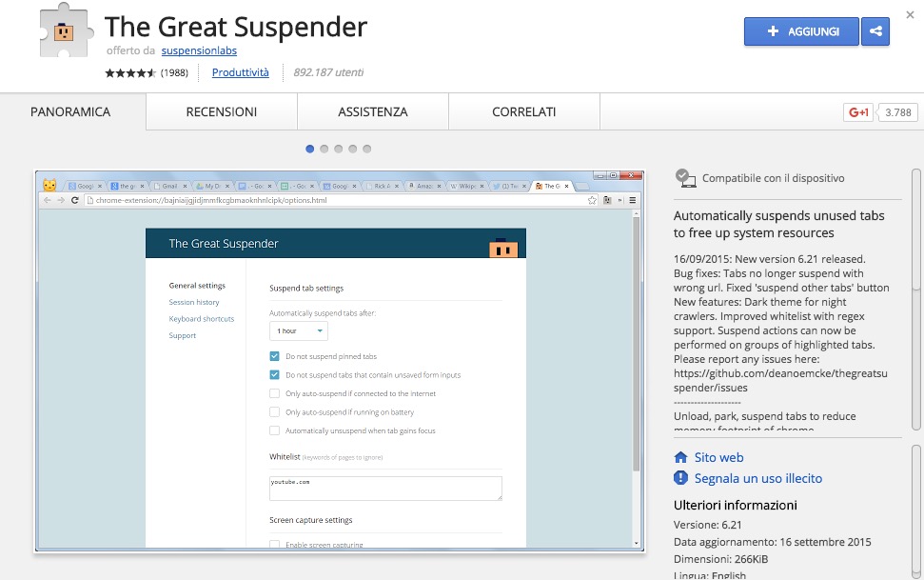The width and height of the screenshot is (924, 580).
Task: Go to the CORRELATI tab
Action: click(x=523, y=112)
